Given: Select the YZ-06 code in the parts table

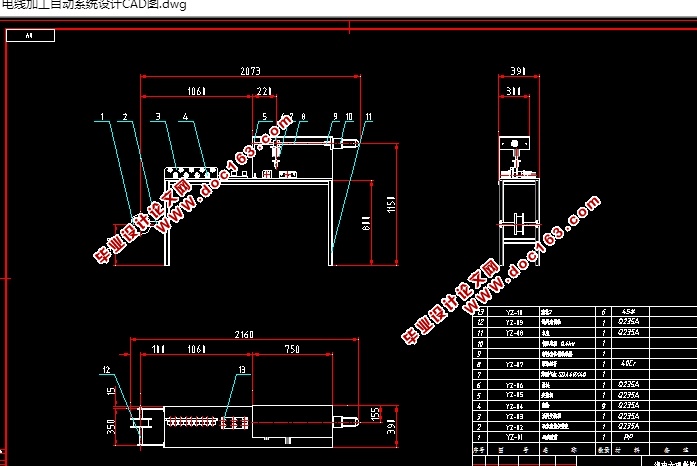Looking at the screenshot, I should pyautogui.click(x=514, y=386).
